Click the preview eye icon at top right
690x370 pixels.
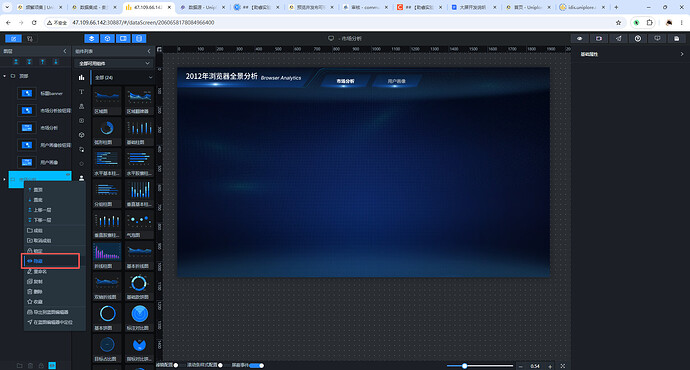(580, 39)
